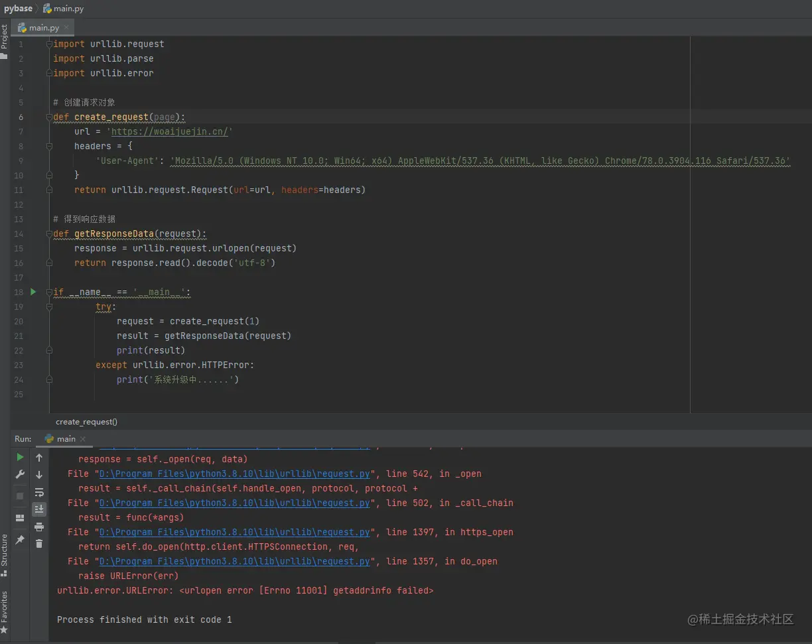Click fold end marker at line 10

50,175
